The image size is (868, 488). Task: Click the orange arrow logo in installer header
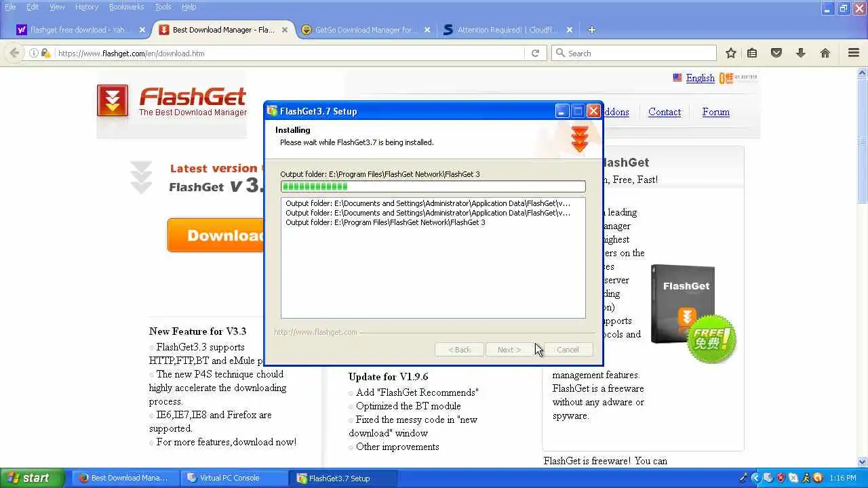coord(579,138)
